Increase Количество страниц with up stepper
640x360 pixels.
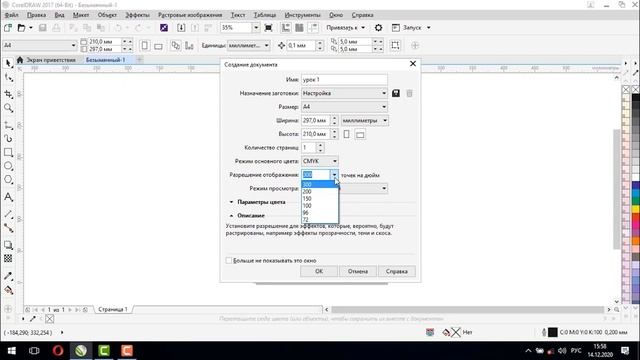pos(320,145)
